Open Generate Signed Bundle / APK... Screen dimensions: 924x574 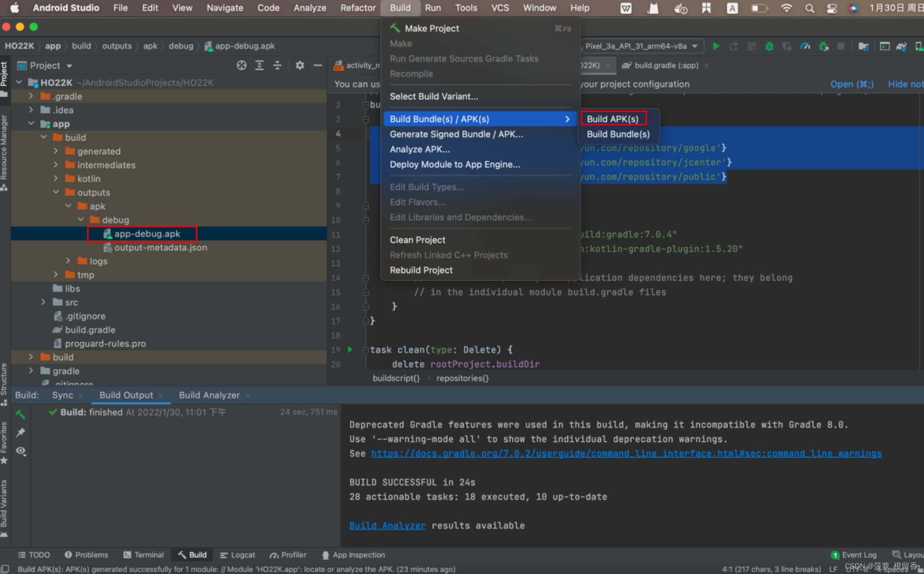tap(480, 134)
